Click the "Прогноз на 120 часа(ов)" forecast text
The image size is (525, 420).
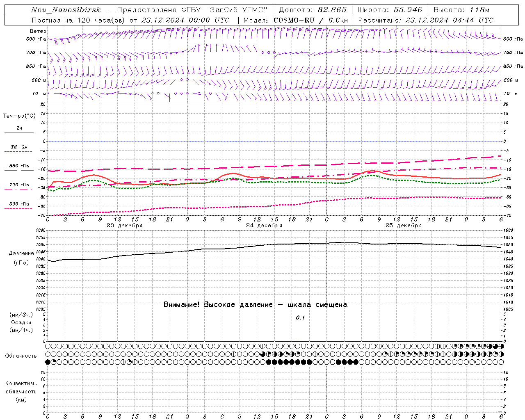(x=79, y=20)
